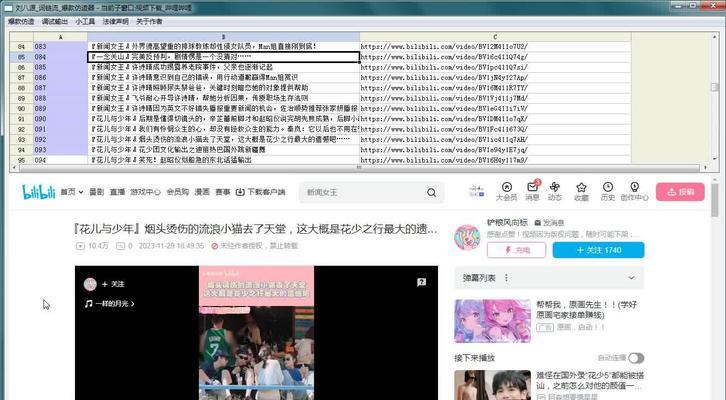This screenshot has height=400, width=726.
Task: Click 下载客户端 download icon link
Action: 261,192
